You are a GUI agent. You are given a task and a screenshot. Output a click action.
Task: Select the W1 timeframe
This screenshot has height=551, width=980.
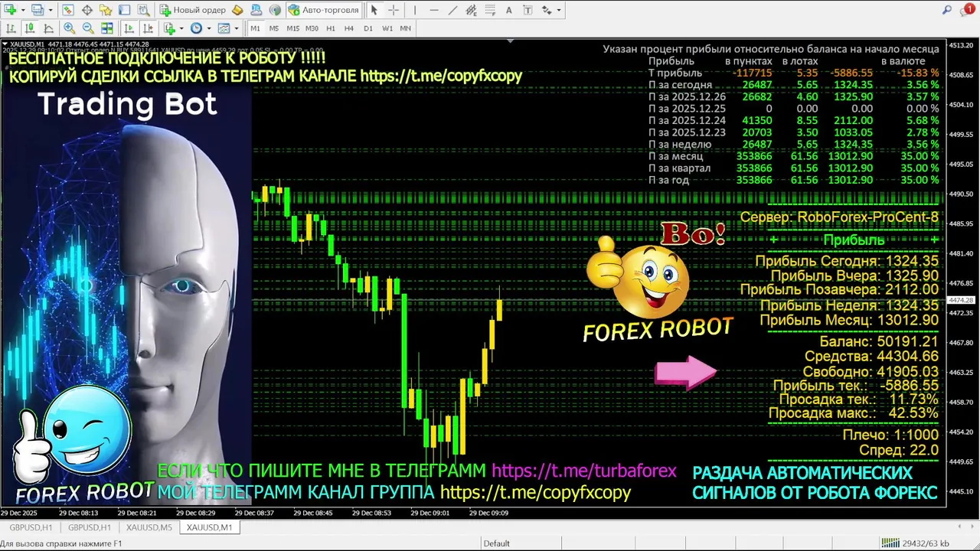(x=387, y=28)
